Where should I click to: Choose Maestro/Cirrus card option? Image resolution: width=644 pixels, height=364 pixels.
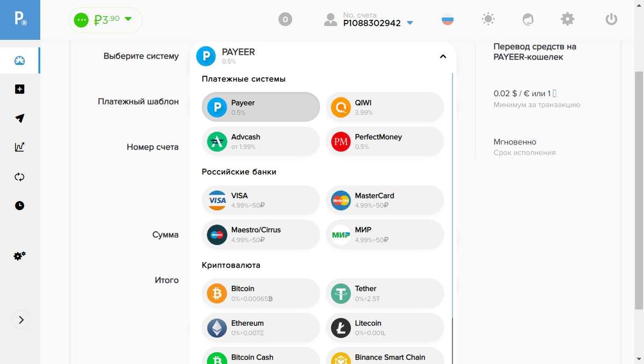point(261,235)
